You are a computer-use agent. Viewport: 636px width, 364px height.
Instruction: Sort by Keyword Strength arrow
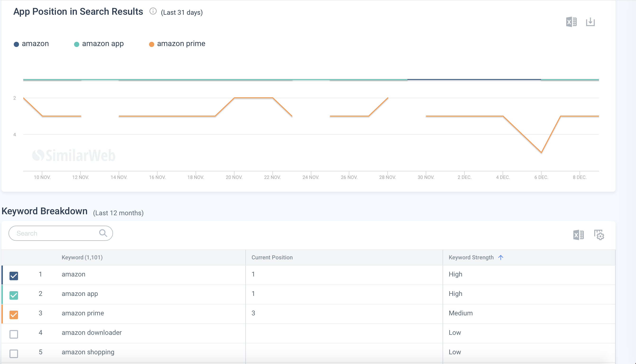(500, 257)
